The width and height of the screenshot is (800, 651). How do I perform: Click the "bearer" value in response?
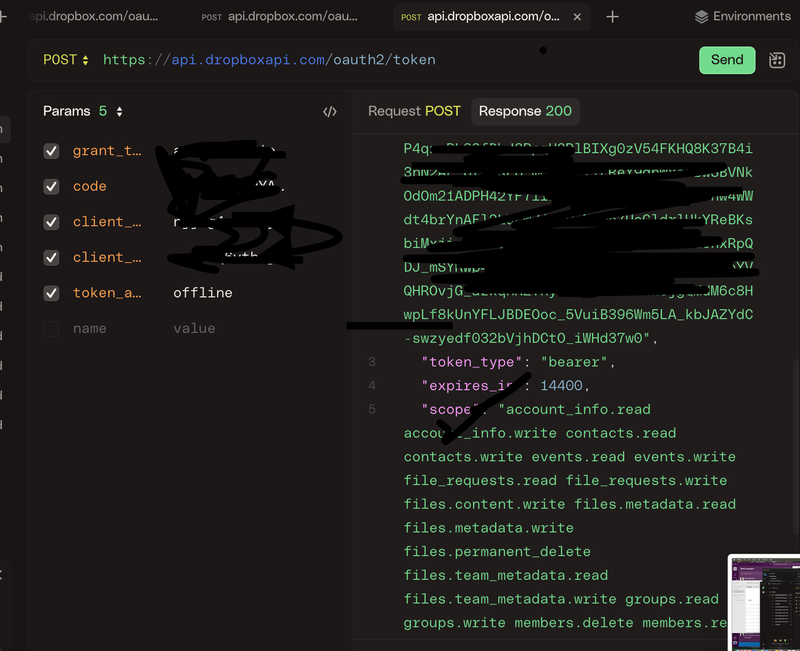tap(574, 362)
